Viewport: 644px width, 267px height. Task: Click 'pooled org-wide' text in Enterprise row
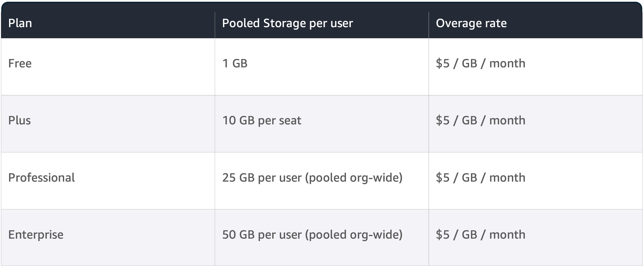point(354,235)
